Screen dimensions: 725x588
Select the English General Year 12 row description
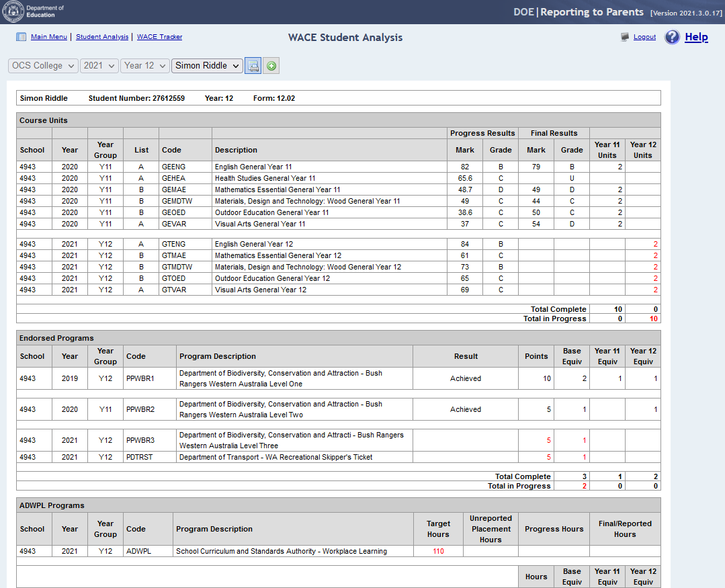[x=254, y=244]
